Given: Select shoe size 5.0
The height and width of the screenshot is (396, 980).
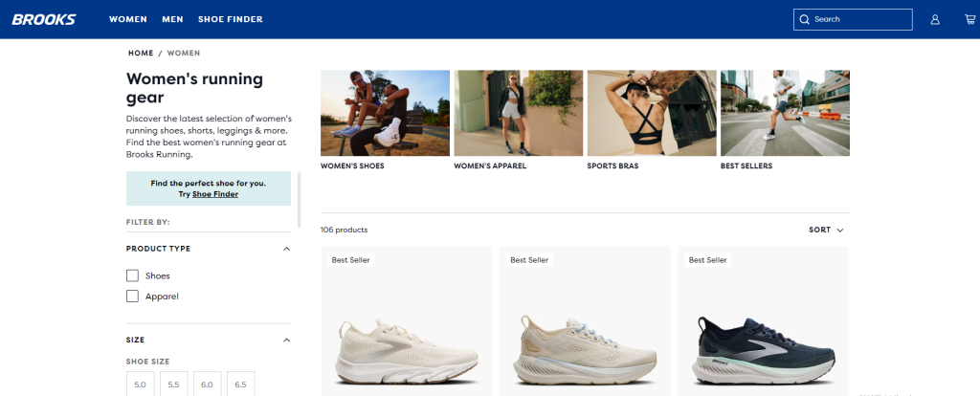Looking at the screenshot, I should tap(140, 385).
